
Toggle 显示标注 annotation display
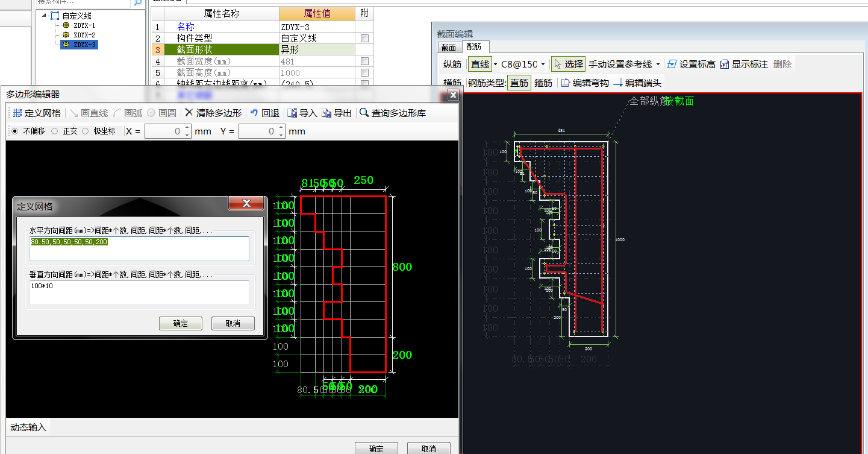[x=744, y=65]
